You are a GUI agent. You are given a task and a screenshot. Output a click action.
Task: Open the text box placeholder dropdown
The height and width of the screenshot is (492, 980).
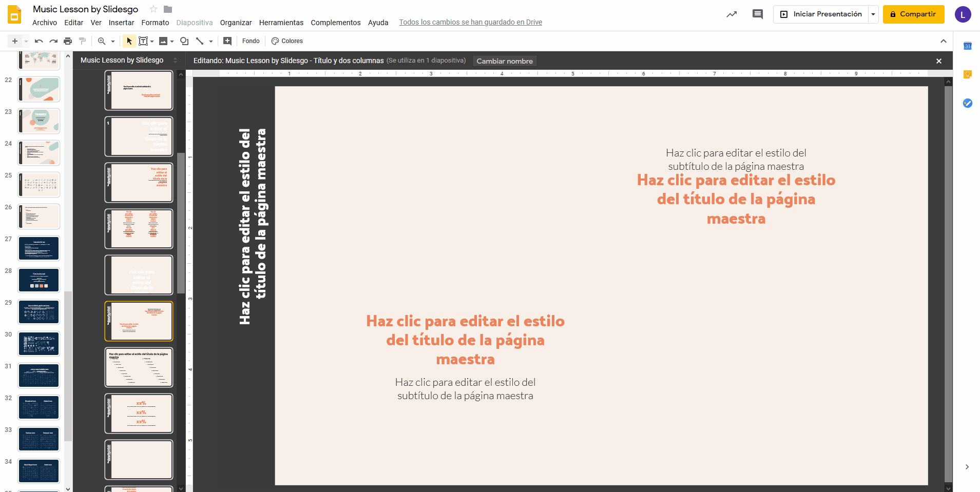(152, 41)
